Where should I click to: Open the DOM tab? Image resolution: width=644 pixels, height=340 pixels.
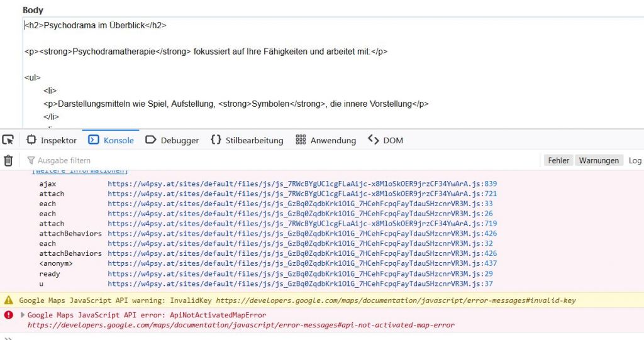(x=386, y=140)
